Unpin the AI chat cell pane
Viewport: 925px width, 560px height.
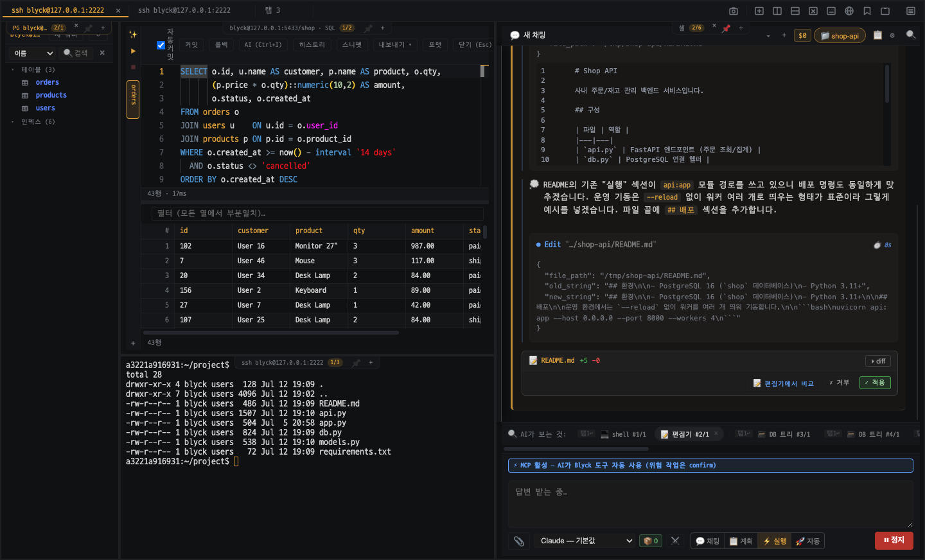pos(726,28)
